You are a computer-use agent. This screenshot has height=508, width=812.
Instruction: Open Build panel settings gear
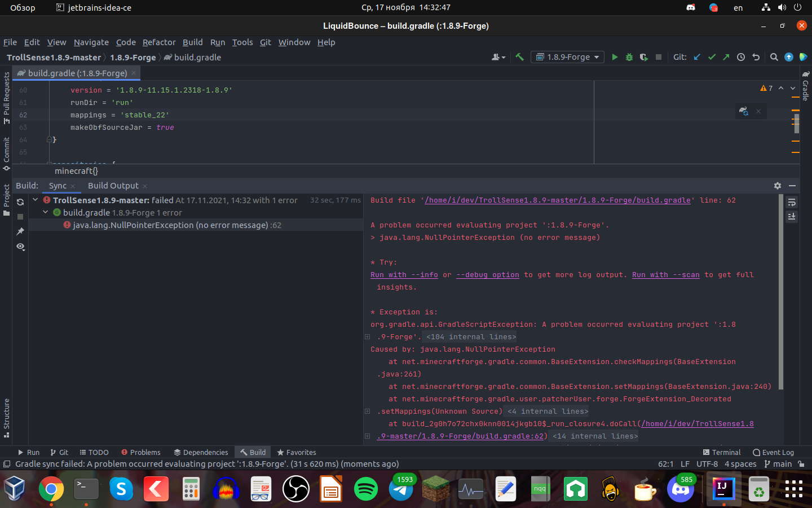pyautogui.click(x=778, y=186)
